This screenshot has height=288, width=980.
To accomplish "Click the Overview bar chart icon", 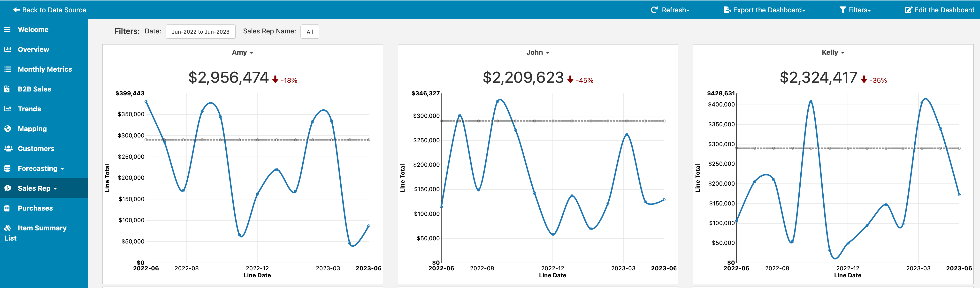I will [7, 49].
